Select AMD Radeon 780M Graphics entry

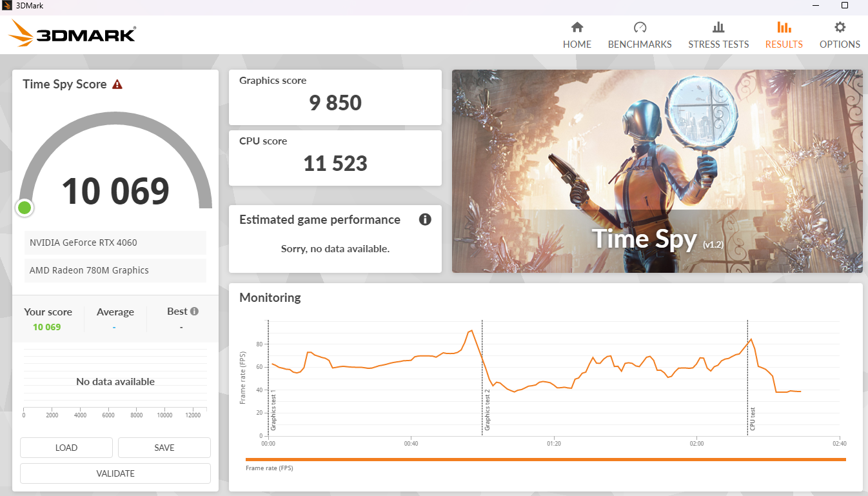[115, 270]
